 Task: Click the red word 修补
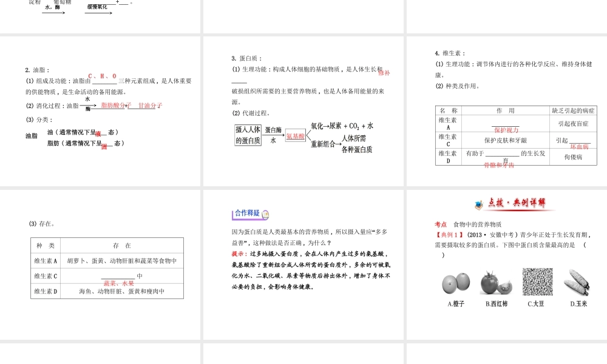pyautogui.click(x=384, y=73)
